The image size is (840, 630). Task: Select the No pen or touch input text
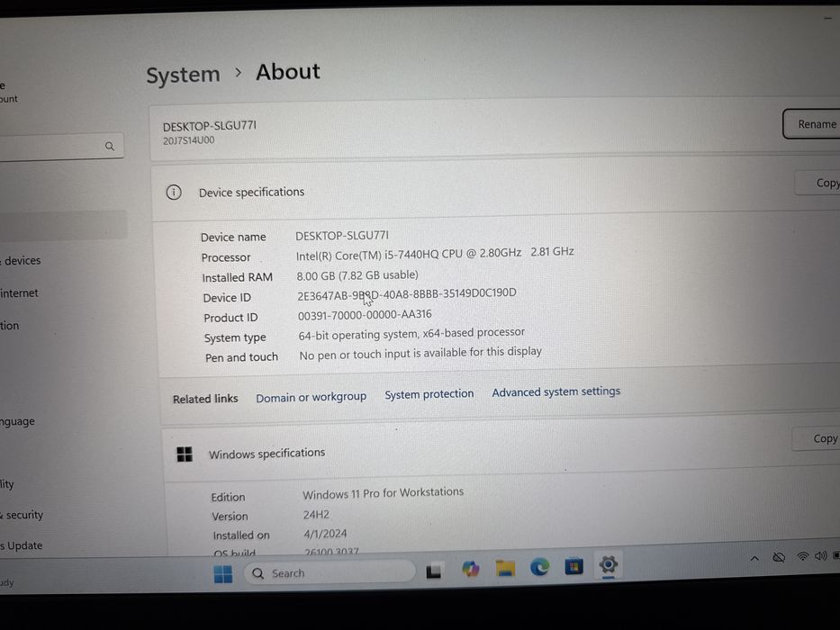tap(420, 353)
